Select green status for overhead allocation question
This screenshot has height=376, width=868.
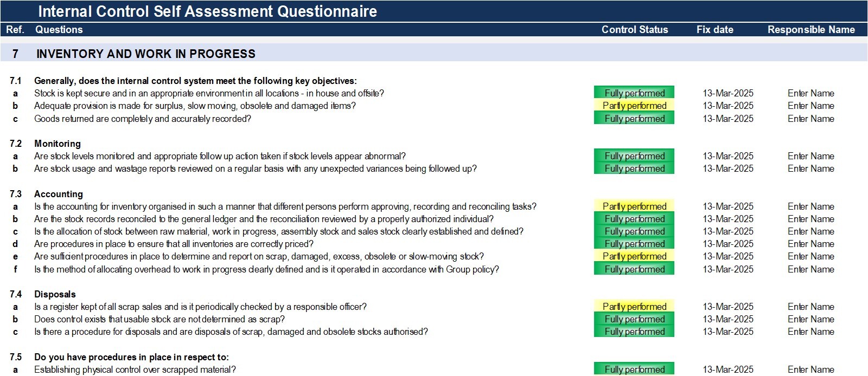click(634, 269)
